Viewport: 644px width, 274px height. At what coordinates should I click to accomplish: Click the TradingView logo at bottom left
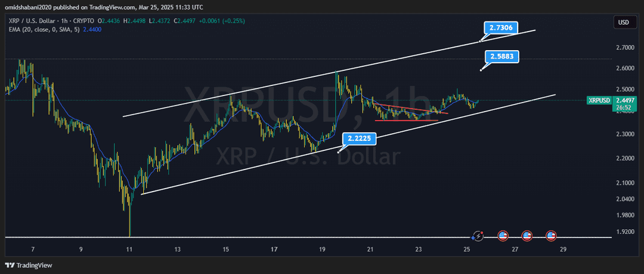point(29,266)
